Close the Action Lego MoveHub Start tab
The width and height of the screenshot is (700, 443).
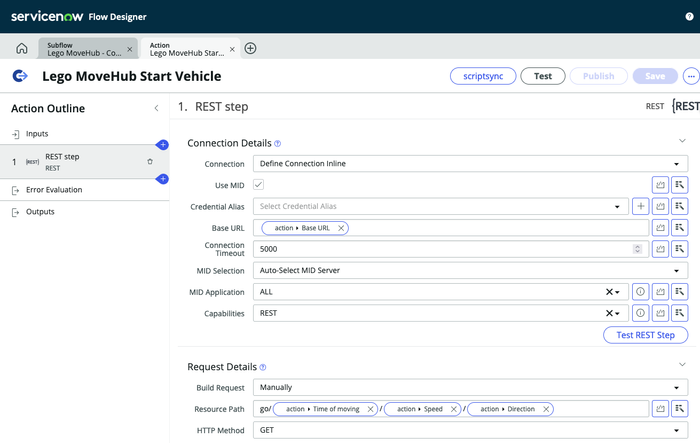click(x=232, y=49)
